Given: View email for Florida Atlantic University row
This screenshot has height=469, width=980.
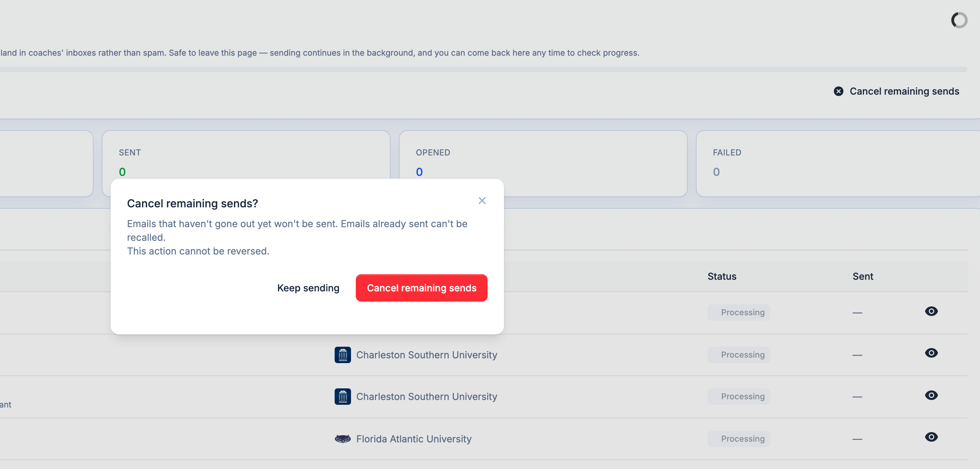Looking at the screenshot, I should pos(931,437).
